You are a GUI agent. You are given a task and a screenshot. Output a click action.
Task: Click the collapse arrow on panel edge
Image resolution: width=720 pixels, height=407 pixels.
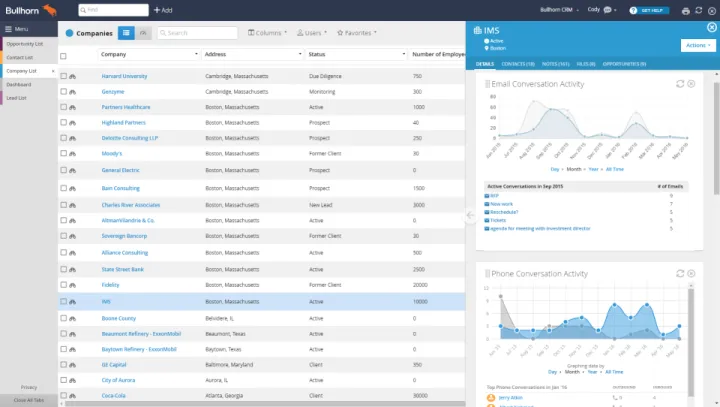[469, 215]
